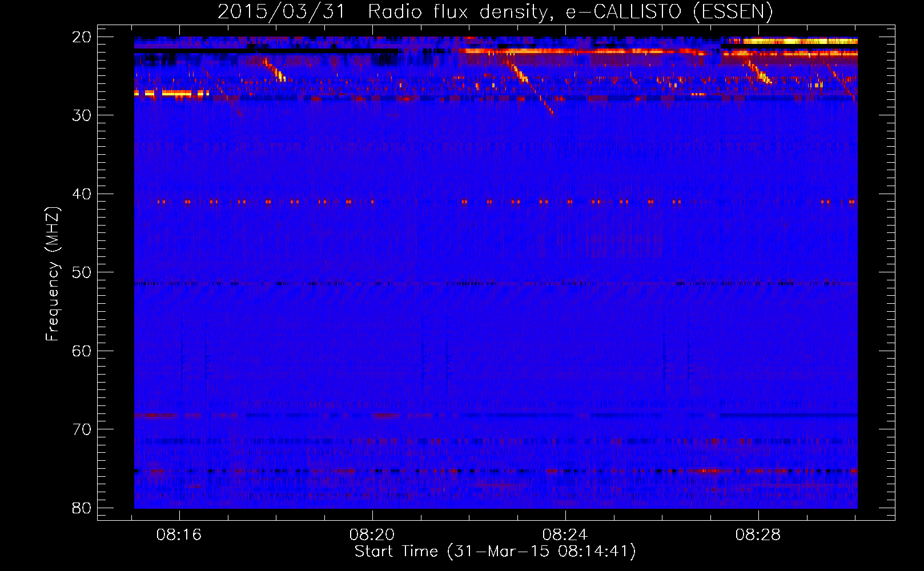Click the 30 MHz frequency tick label
Image resolution: width=924 pixels, height=571 pixels.
coord(82,115)
